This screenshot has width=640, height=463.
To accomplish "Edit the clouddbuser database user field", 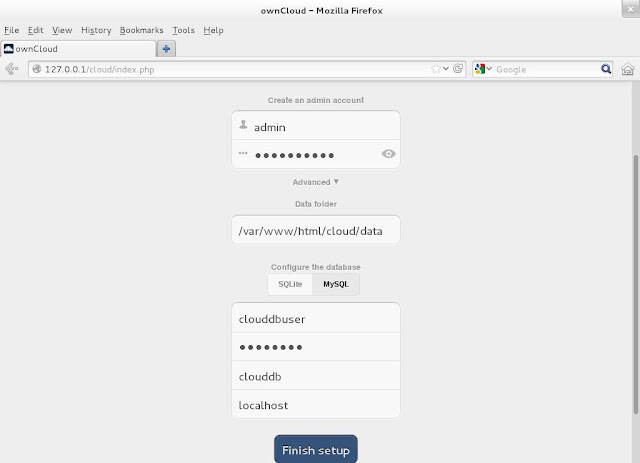I will [316, 318].
